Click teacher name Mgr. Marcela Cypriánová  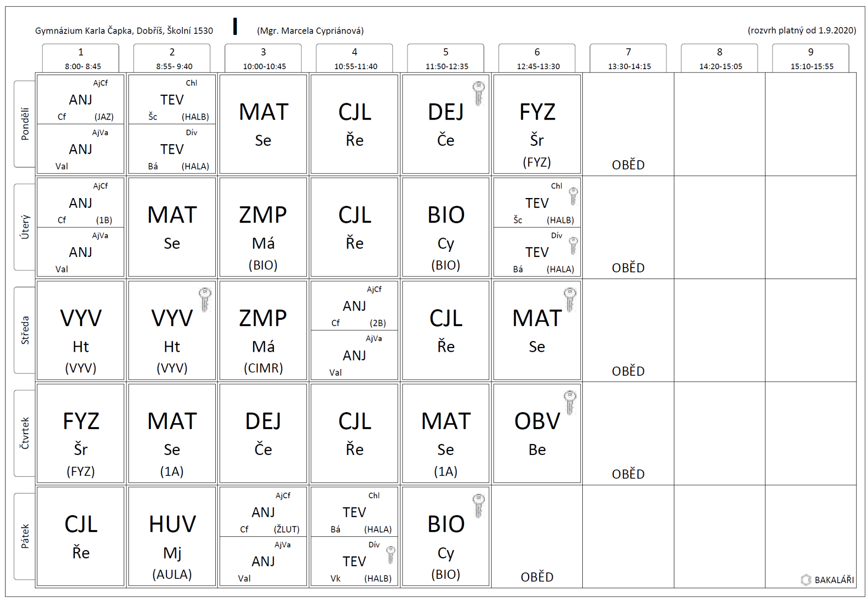click(x=310, y=31)
